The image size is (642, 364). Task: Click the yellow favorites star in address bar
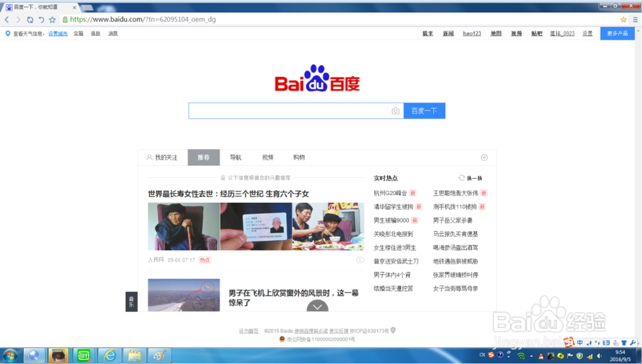[623, 20]
